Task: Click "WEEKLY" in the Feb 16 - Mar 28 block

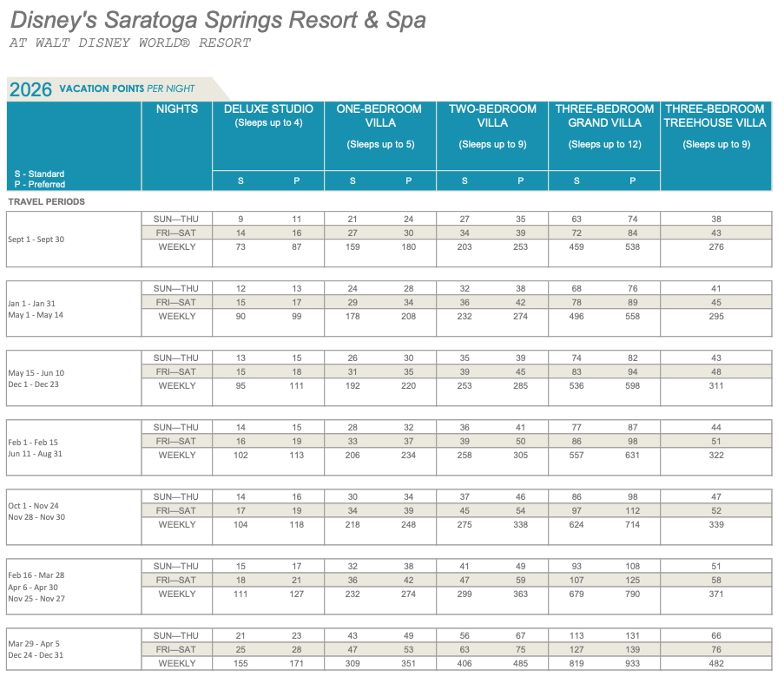Action: click(176, 594)
